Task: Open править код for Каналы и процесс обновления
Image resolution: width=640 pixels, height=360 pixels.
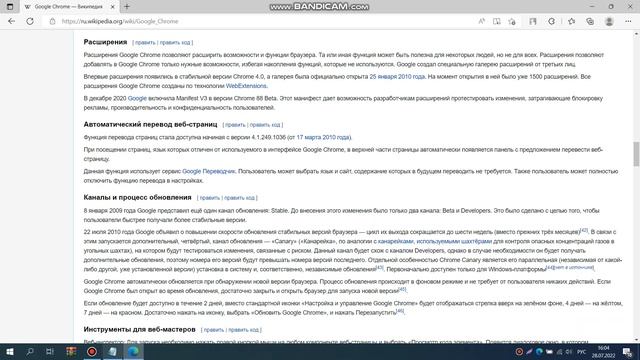Action: point(239,198)
